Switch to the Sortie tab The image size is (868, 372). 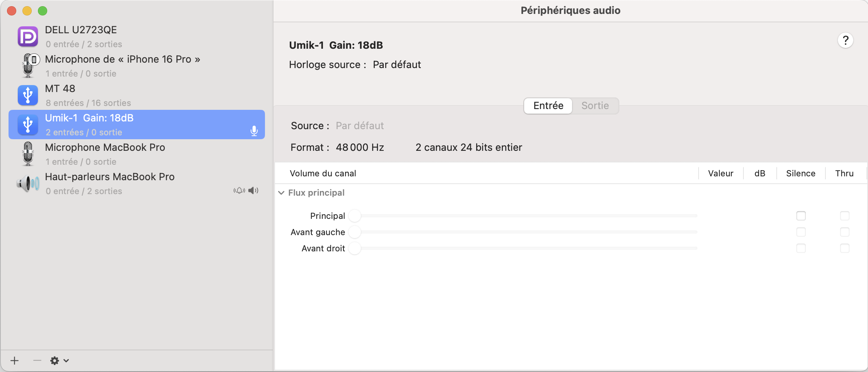tap(595, 106)
